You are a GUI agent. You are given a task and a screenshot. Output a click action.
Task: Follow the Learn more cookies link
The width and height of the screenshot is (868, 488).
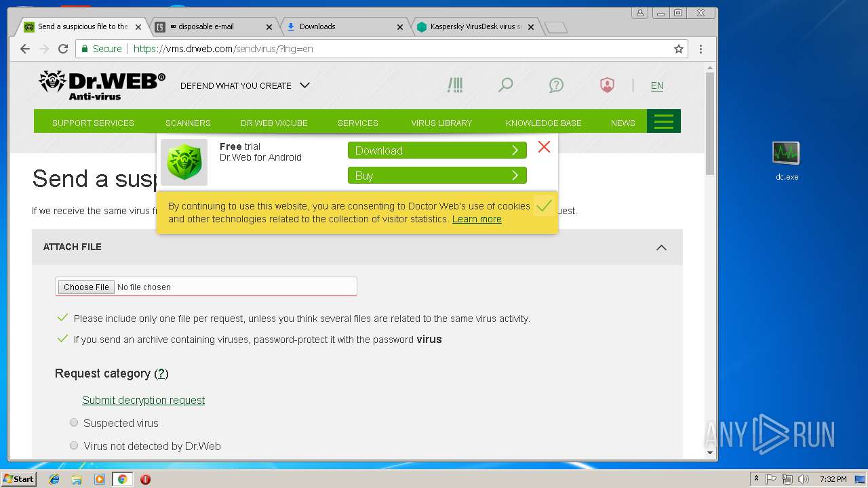(477, 219)
